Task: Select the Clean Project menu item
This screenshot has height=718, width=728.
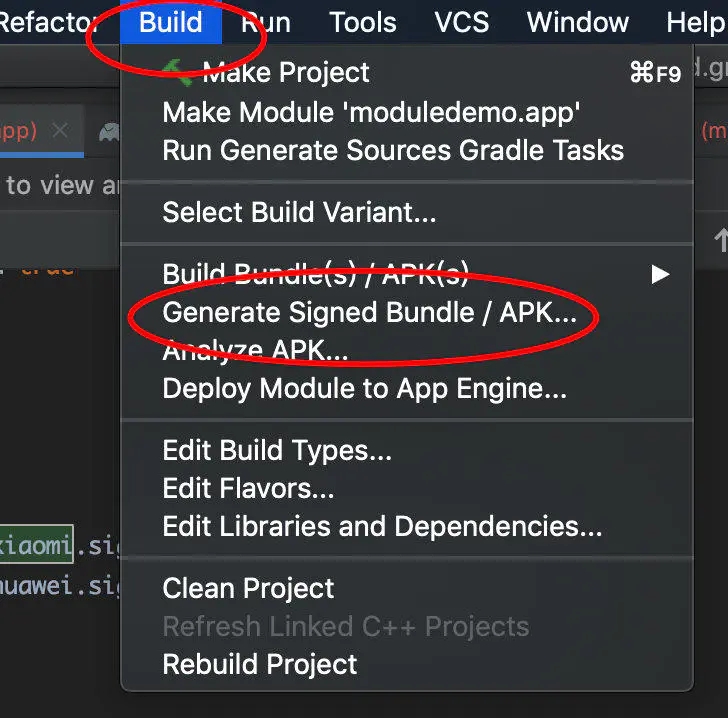Action: pyautogui.click(x=248, y=588)
